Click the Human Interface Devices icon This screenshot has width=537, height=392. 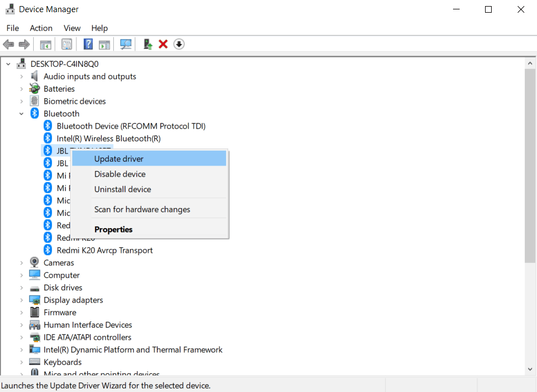tap(35, 325)
